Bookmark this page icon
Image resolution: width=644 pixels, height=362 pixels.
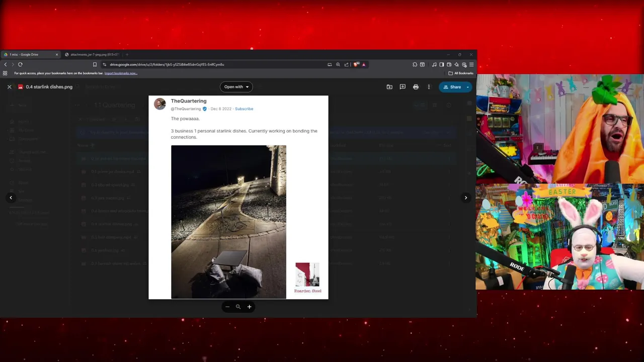tap(95, 64)
